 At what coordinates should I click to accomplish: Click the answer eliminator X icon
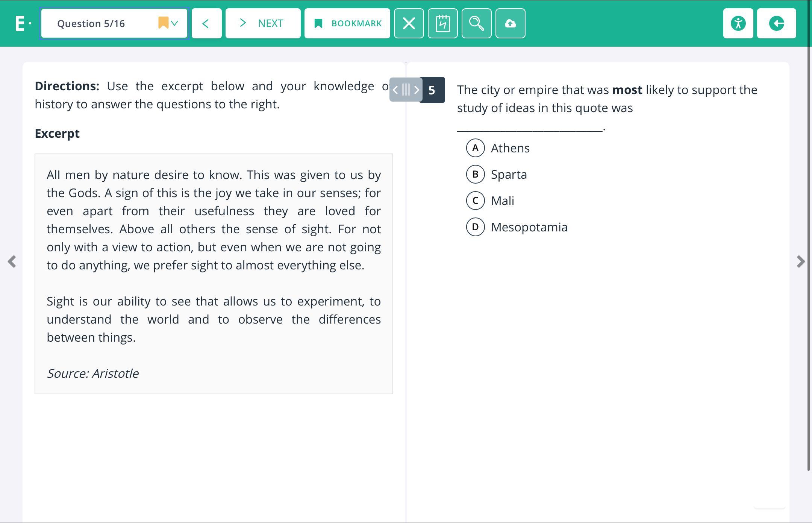pos(409,23)
